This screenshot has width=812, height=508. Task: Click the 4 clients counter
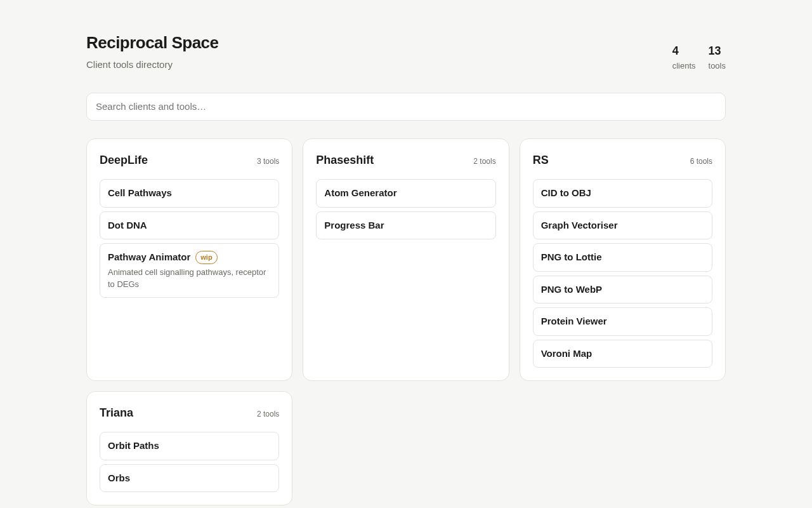[684, 57]
